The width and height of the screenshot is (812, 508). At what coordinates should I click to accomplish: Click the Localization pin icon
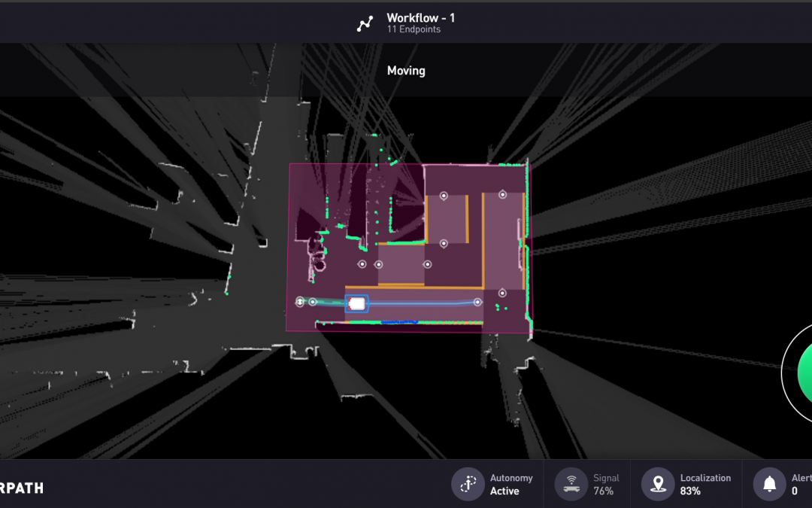[658, 484]
